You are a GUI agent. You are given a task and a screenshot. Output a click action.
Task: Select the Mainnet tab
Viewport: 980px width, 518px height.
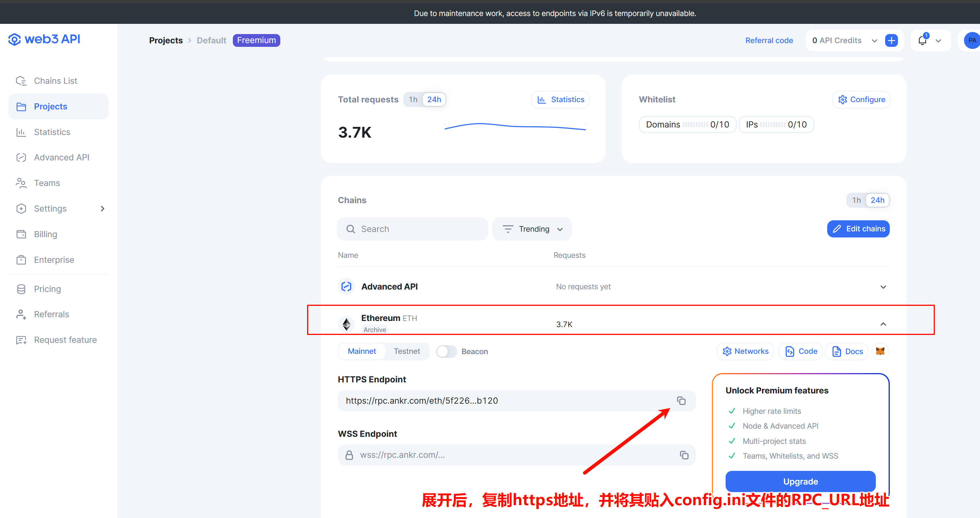tap(362, 352)
